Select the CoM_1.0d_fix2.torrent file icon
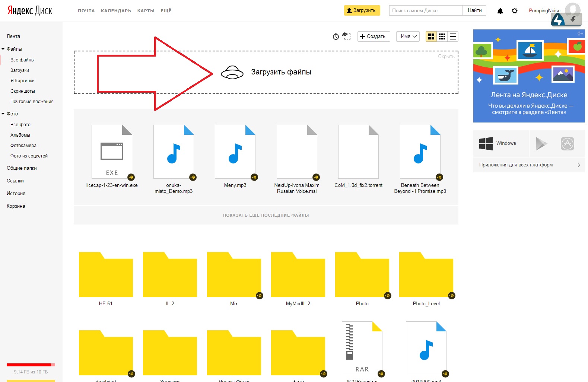Viewport: 588px width, 382px height. click(x=359, y=152)
